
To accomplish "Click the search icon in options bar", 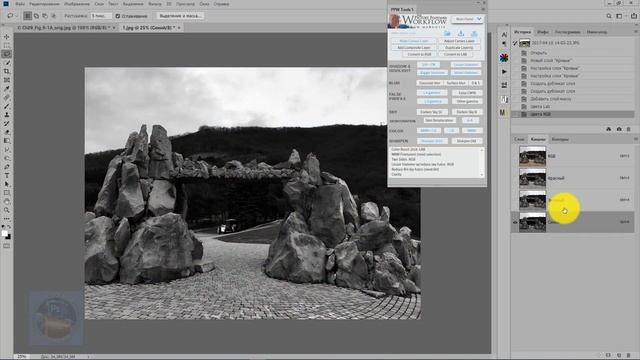I will click(609, 16).
